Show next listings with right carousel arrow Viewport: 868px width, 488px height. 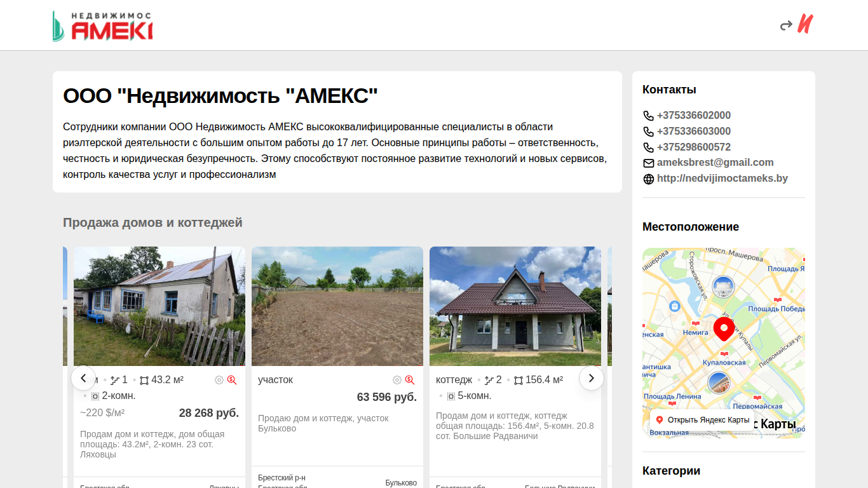click(x=592, y=378)
